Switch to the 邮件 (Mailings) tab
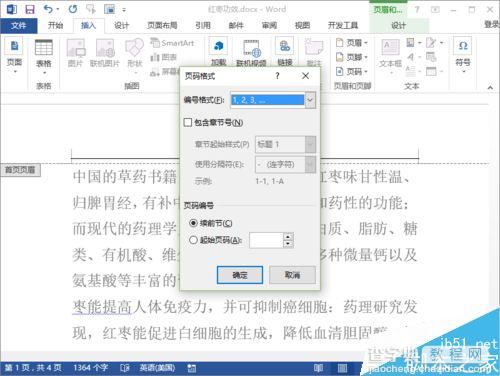This screenshot has width=500, height=376. point(236,25)
